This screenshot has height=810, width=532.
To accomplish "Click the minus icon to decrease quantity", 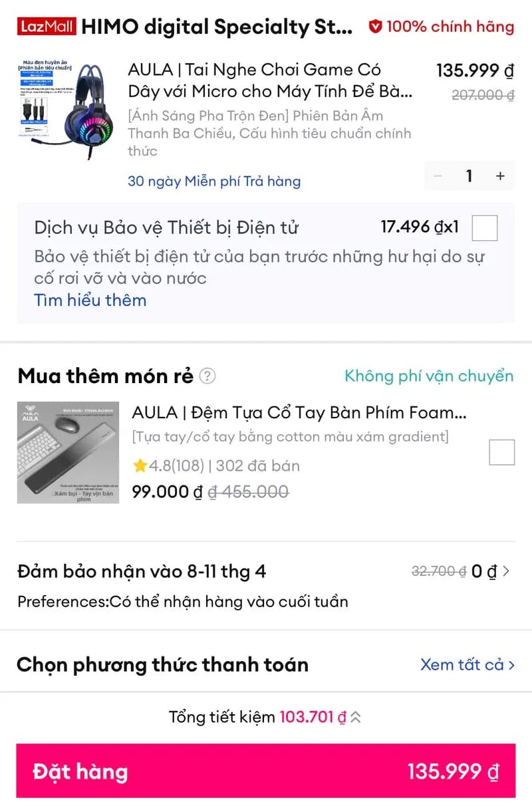I will 438,176.
